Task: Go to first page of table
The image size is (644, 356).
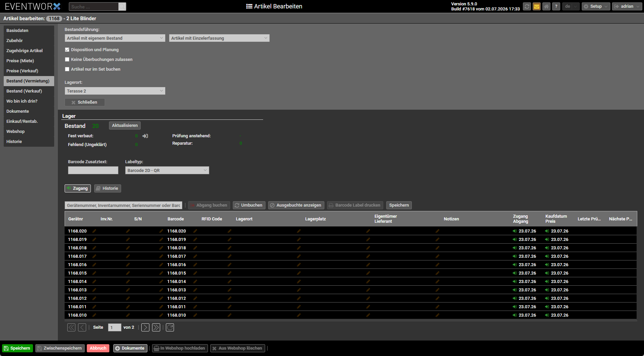Action: click(x=71, y=327)
